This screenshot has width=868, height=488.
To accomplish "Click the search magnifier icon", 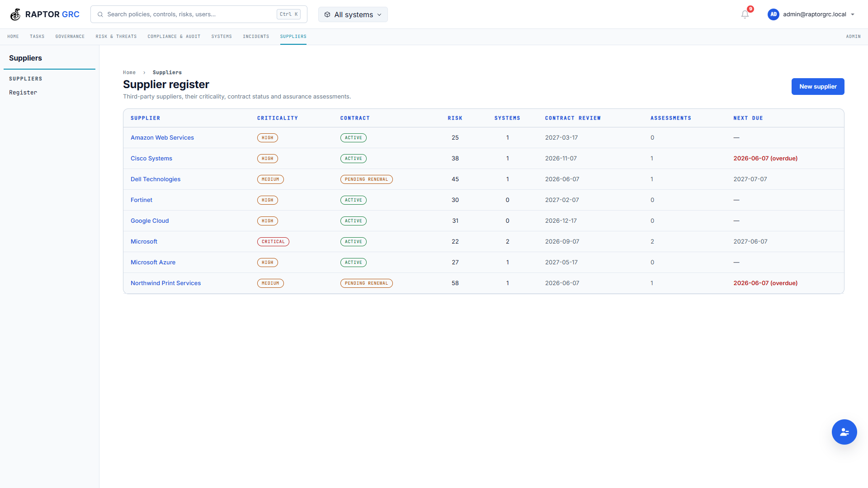I will [x=100, y=14].
